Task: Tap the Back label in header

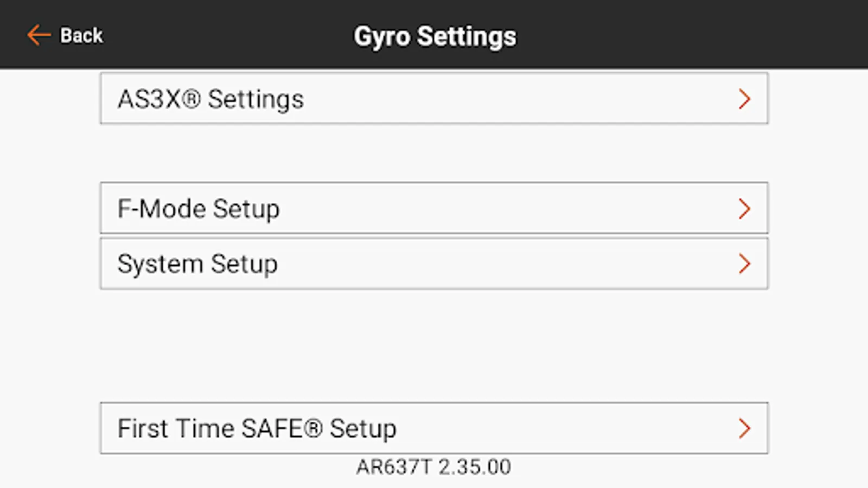Action: click(81, 36)
